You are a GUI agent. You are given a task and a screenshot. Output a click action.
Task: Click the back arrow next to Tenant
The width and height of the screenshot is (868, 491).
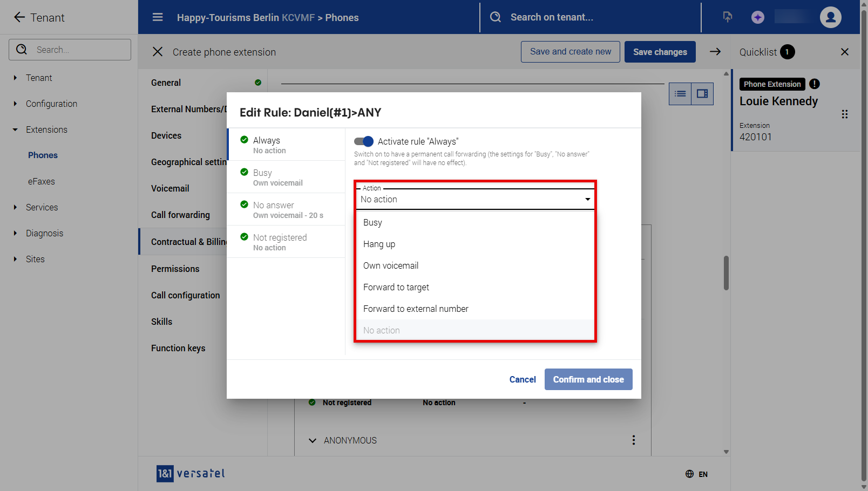pos(19,17)
